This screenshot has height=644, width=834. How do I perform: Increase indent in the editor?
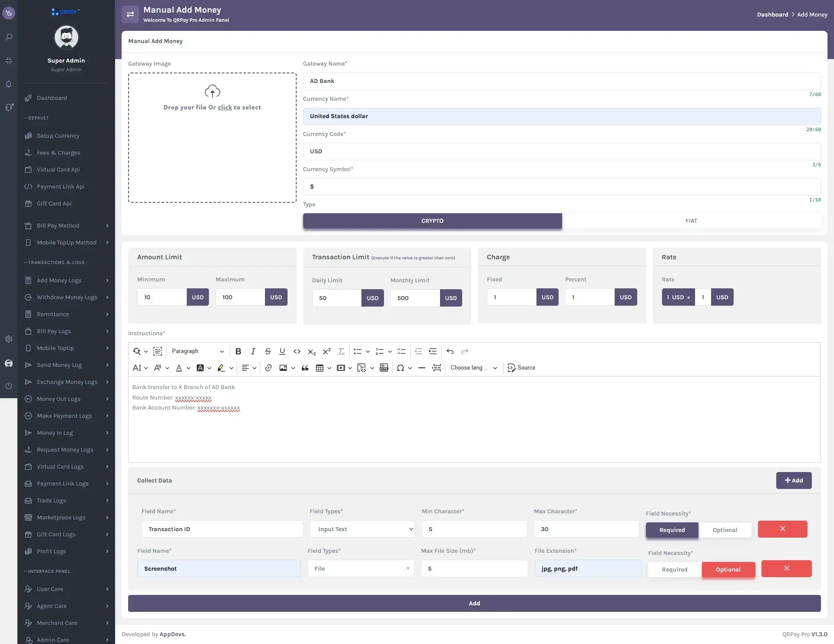(433, 351)
